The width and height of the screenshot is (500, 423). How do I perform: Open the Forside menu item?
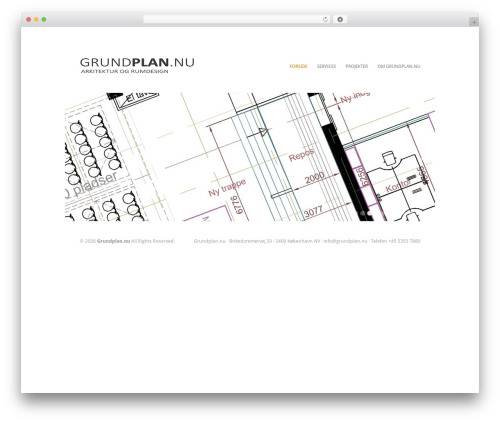coord(298,66)
